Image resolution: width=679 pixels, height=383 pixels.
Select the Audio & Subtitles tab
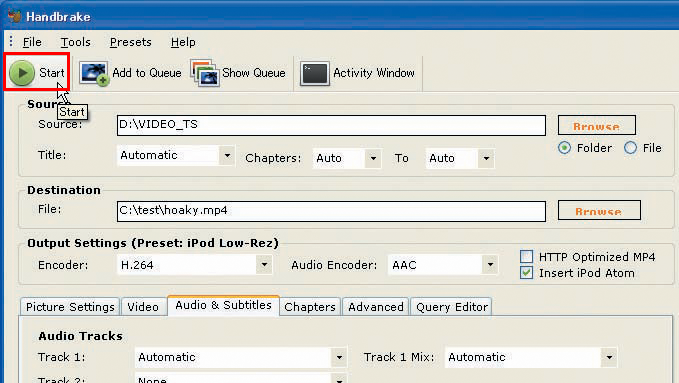223,305
